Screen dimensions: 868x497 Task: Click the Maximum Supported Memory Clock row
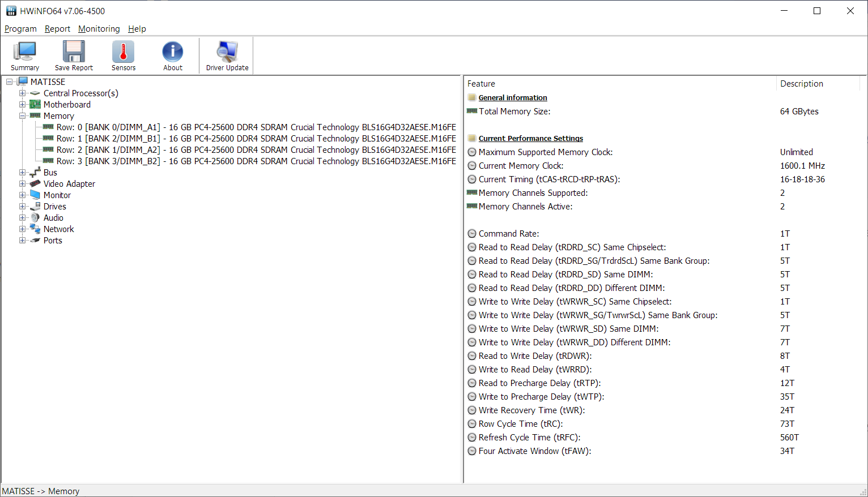(664, 152)
